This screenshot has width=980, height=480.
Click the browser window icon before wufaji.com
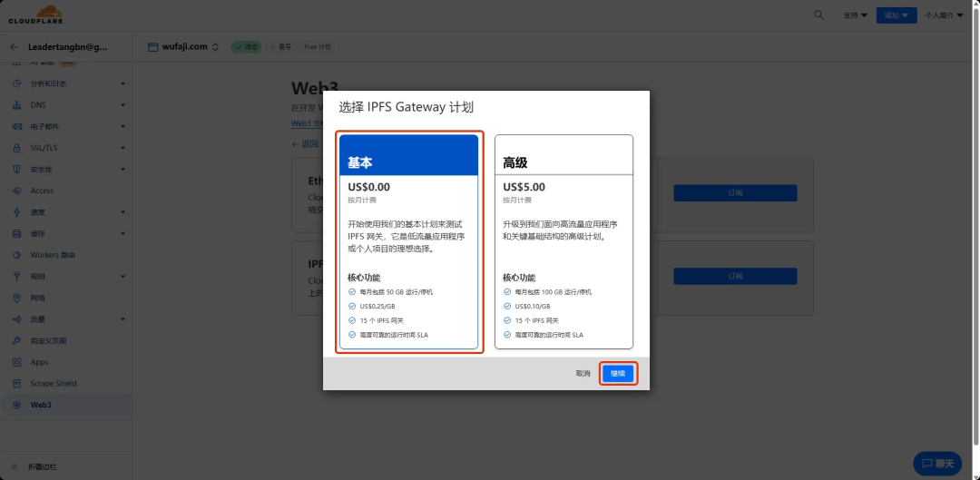[x=152, y=47]
